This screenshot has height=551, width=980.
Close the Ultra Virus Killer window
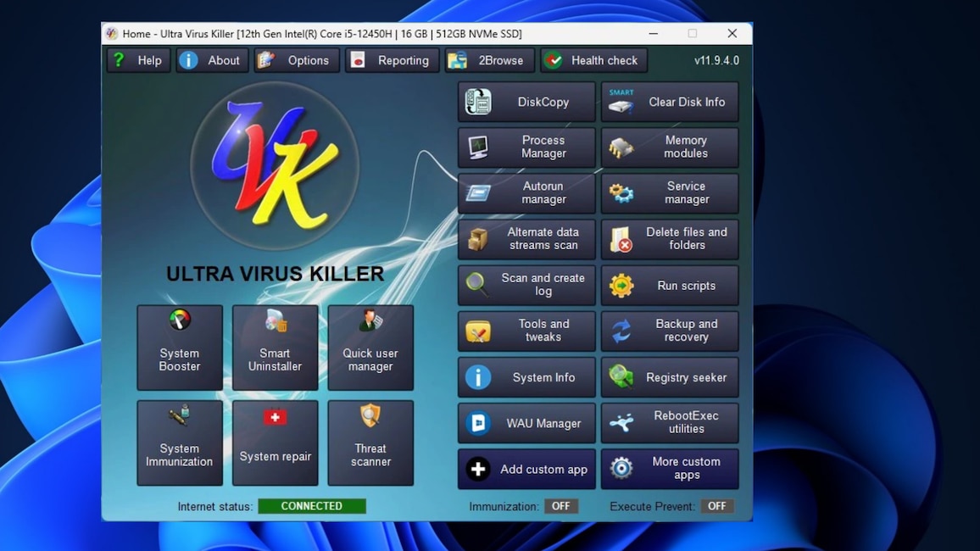[x=732, y=34]
